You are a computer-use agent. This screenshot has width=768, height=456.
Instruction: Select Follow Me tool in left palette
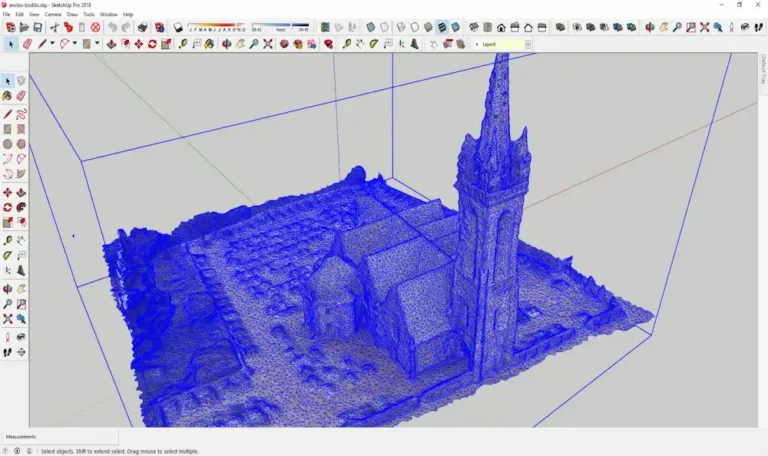click(21, 208)
